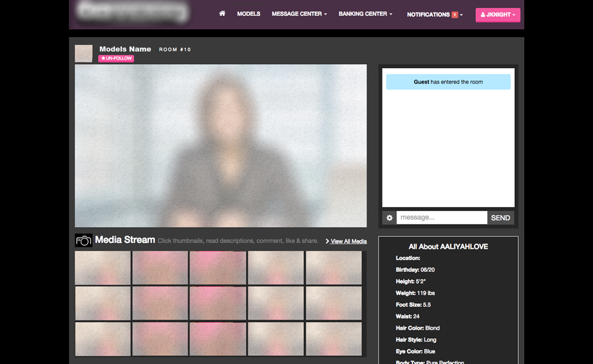Send the chat message
This screenshot has width=593, height=364.
[500, 218]
